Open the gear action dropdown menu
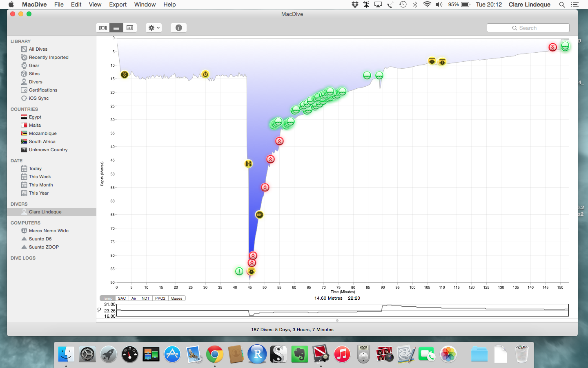This screenshot has height=368, width=588. [x=154, y=28]
